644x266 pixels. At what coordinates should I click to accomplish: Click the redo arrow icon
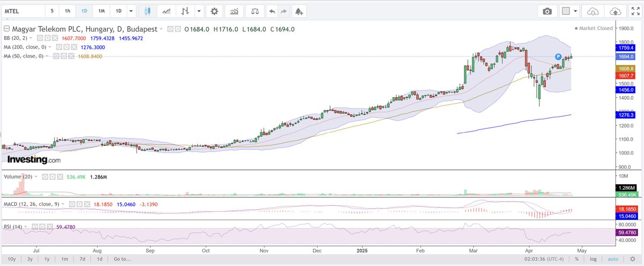pos(284,11)
